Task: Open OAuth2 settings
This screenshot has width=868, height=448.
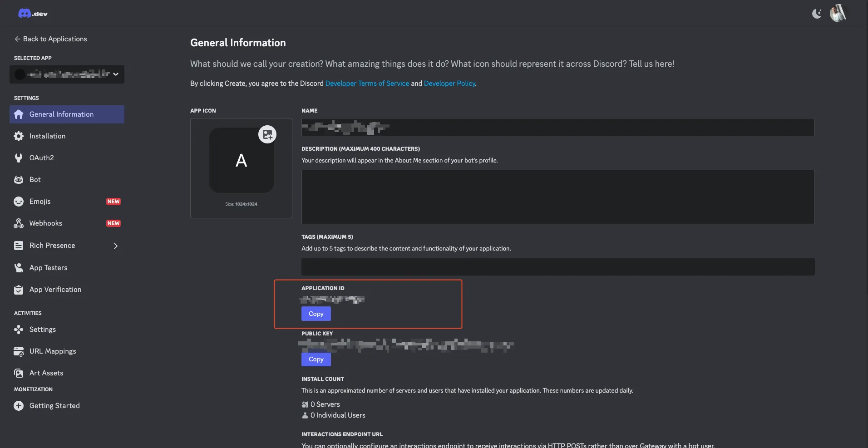Action: click(41, 158)
